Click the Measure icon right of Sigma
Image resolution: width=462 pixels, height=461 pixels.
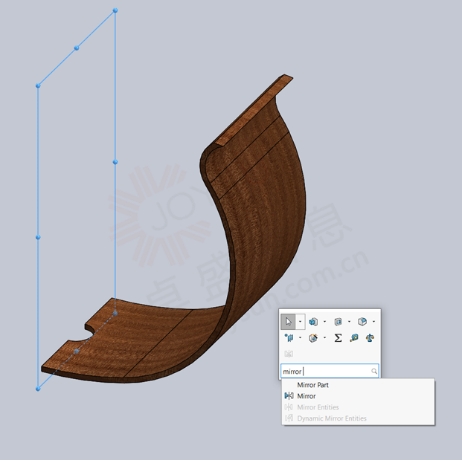tap(354, 338)
